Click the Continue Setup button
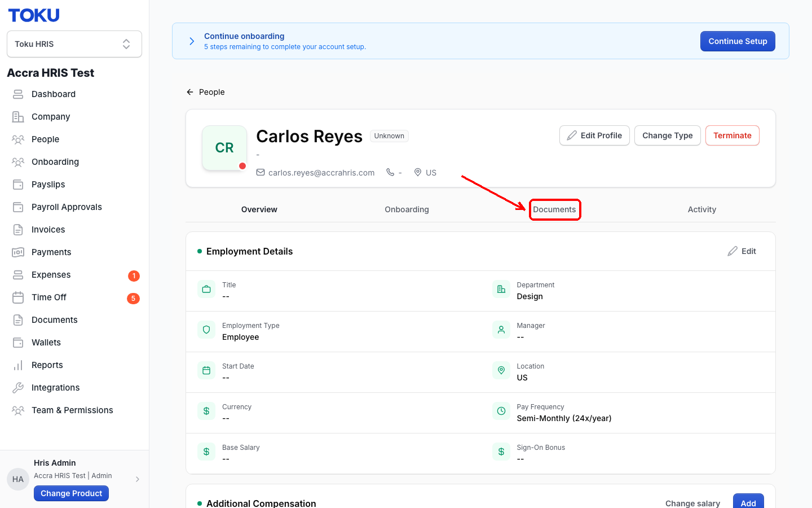The width and height of the screenshot is (812, 508). pyautogui.click(x=738, y=41)
